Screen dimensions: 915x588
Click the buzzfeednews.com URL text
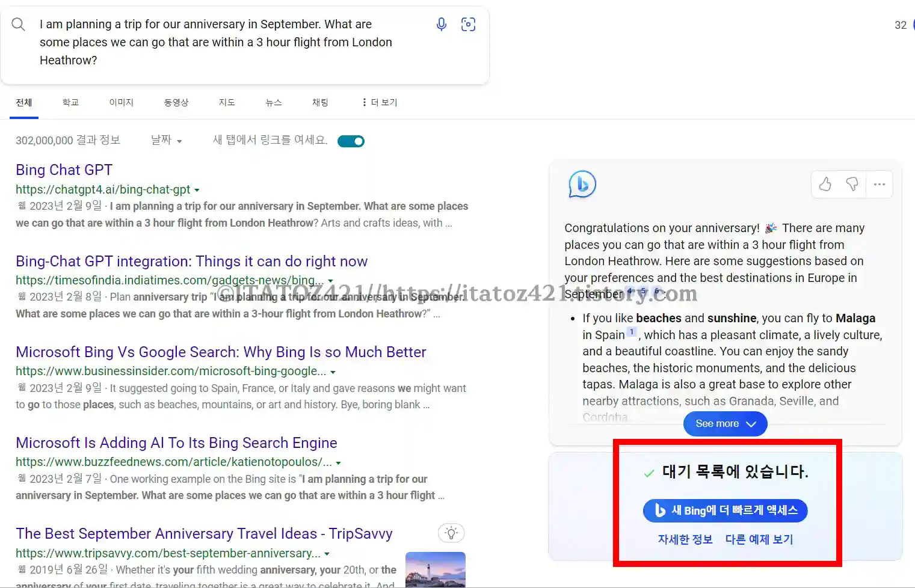(x=174, y=462)
